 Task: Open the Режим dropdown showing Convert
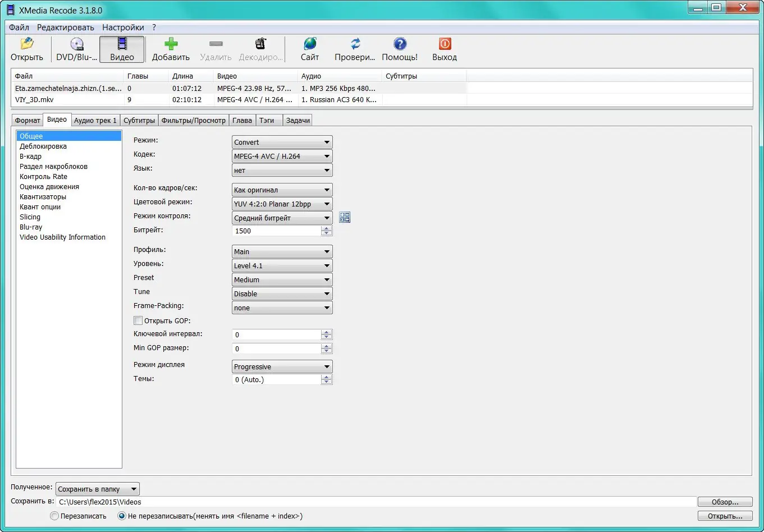tap(282, 142)
